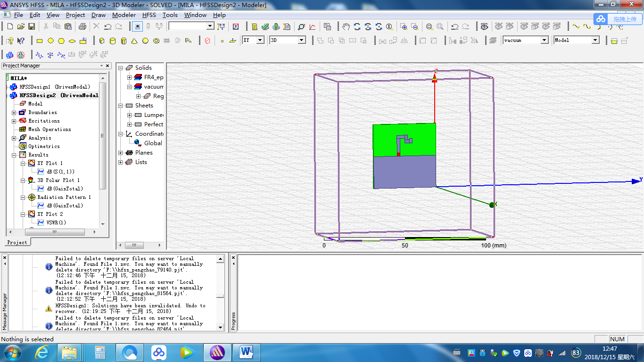Screen dimensions: 644x362
Task: Open the Model dropdown in toolbar
Action: tap(595, 41)
